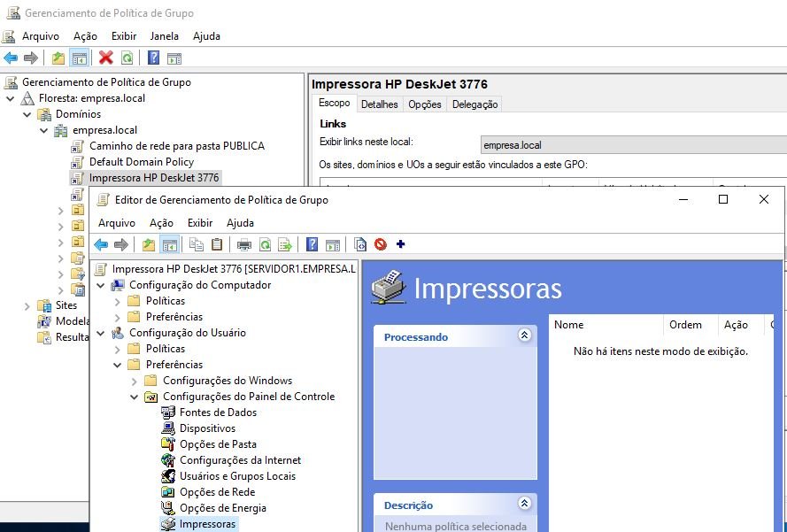Open Janela menu in Group Policy Management
Screen dimensions: 787x532
click(x=164, y=36)
